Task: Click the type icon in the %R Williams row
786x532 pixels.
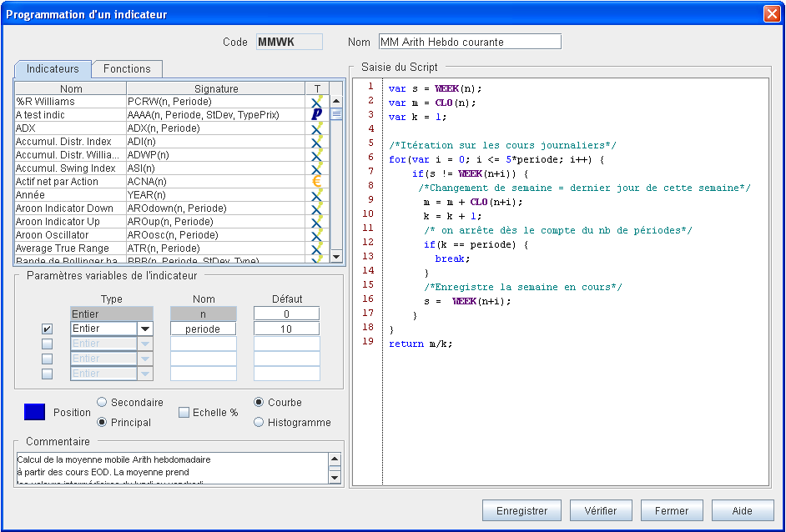Action: [x=316, y=102]
